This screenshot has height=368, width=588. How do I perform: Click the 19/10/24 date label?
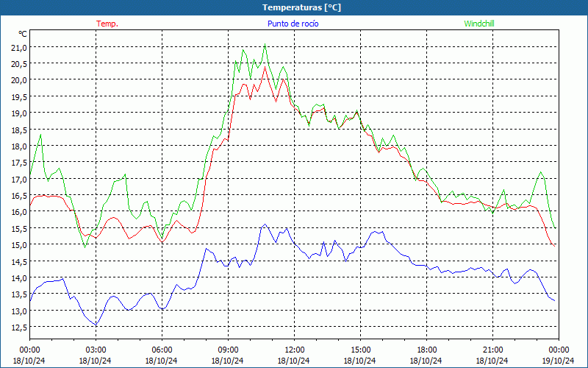(558, 361)
